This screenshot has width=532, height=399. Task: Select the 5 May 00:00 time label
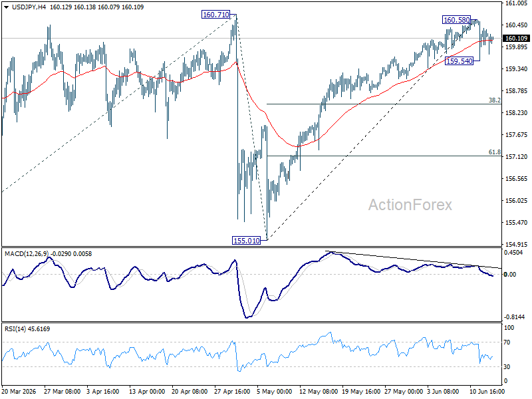click(x=275, y=391)
